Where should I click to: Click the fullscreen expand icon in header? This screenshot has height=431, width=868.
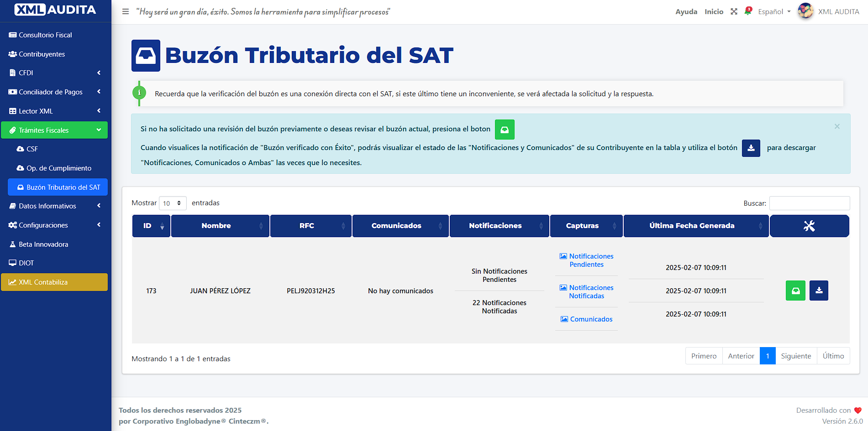point(734,12)
